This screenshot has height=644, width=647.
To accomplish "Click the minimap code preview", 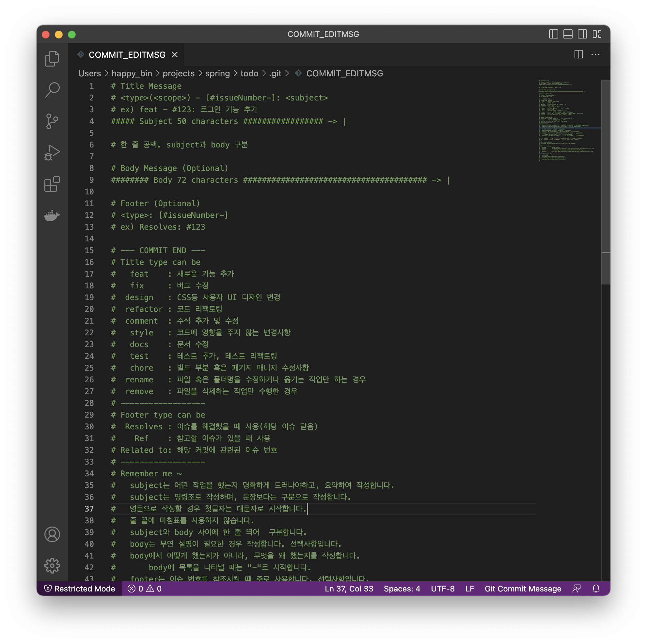I will [566, 120].
